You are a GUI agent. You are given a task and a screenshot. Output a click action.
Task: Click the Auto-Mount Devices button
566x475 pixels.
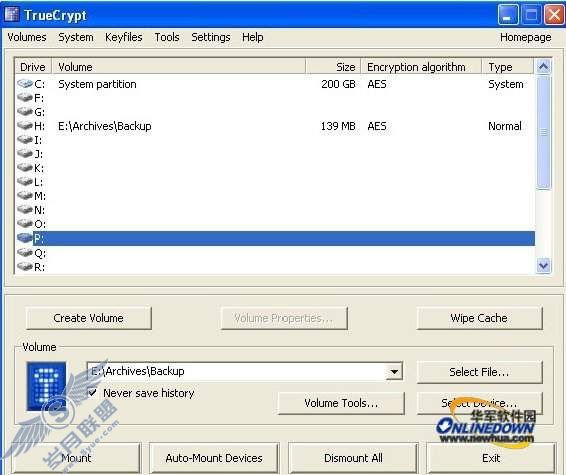tap(214, 458)
